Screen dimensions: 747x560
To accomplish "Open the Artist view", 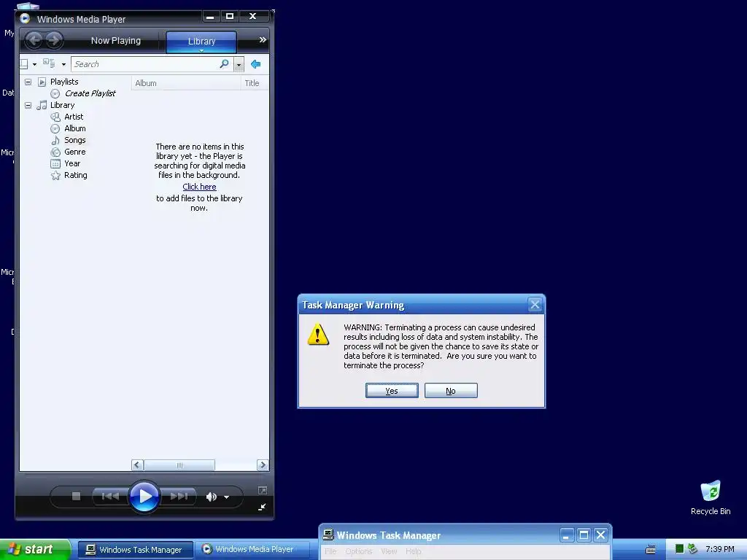I will tap(74, 117).
